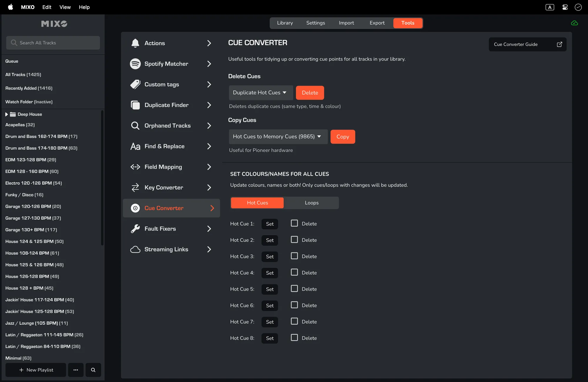Open the Duplicate Hot Cues dropdown

[261, 93]
